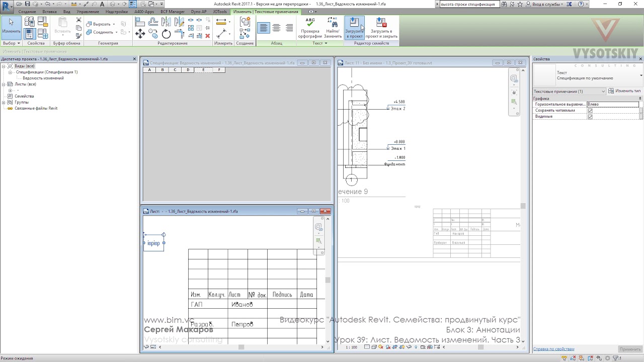
Task: Click the zoom region icon in right sheet view
Action: click(514, 102)
